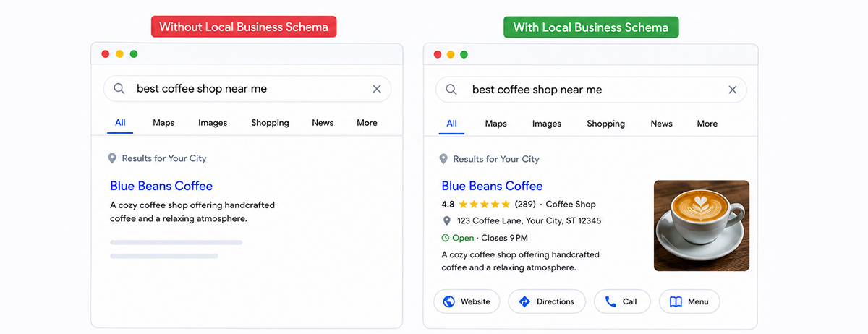Click the green 'Open' status text
Image resolution: width=868 pixels, height=334 pixels.
point(463,238)
